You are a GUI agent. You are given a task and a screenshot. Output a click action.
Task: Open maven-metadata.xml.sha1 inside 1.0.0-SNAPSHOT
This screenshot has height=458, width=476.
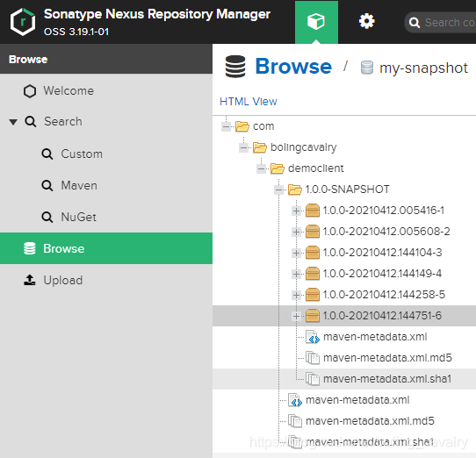coord(387,379)
